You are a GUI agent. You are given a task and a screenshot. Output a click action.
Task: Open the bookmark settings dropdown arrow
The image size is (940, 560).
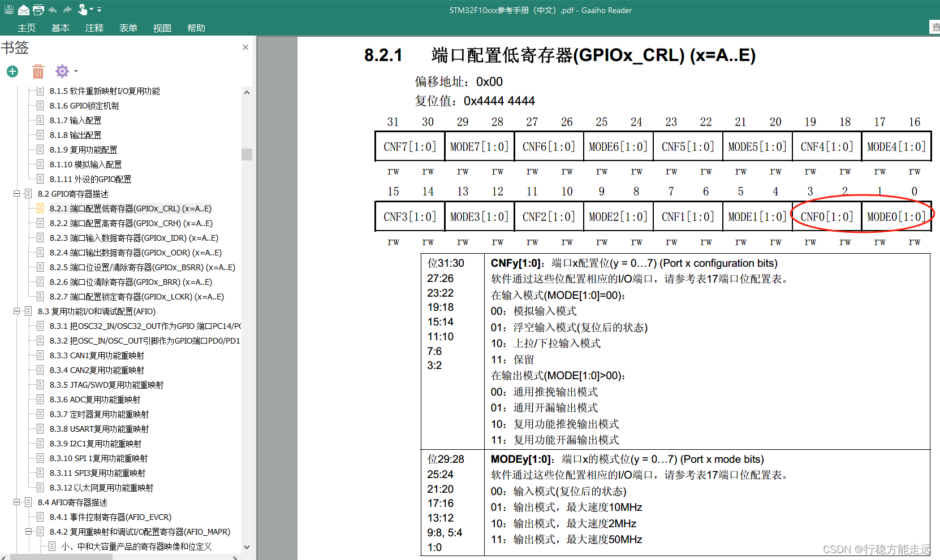point(76,71)
